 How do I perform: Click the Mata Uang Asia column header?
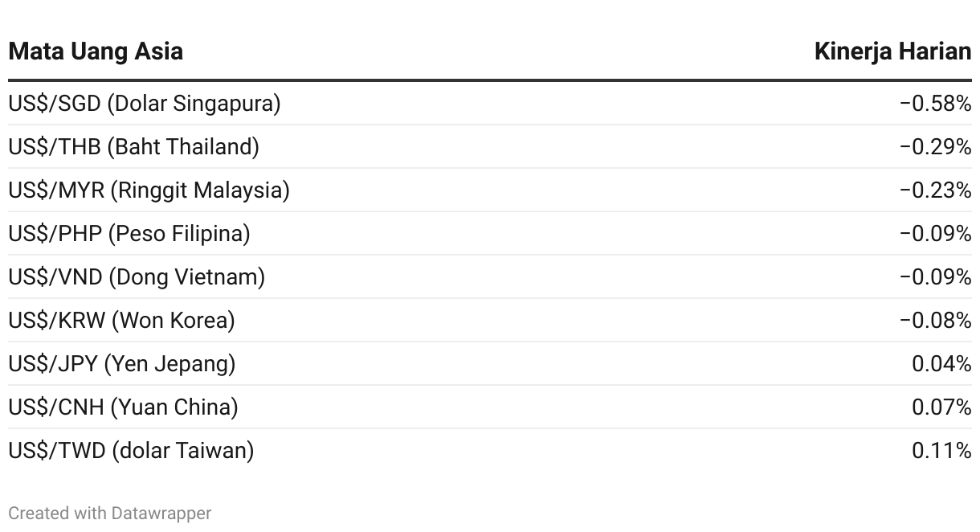96,51
